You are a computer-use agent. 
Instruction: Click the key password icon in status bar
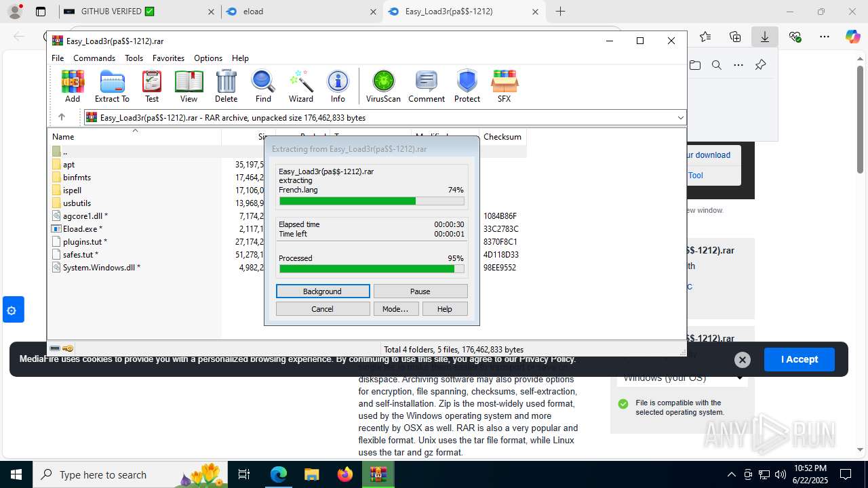(68, 348)
